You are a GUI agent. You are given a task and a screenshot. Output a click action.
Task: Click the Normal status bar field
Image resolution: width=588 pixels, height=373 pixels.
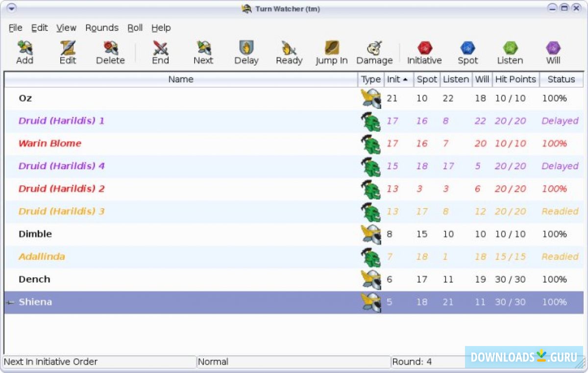point(294,362)
